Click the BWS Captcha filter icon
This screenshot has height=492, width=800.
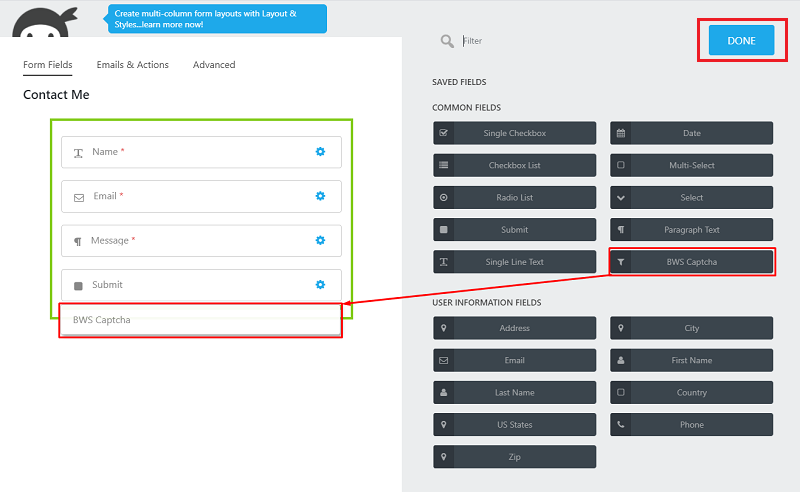point(621,262)
